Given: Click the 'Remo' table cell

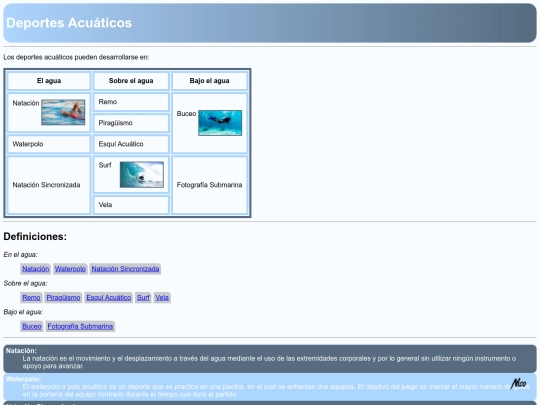Looking at the screenshot, I should pos(131,102).
